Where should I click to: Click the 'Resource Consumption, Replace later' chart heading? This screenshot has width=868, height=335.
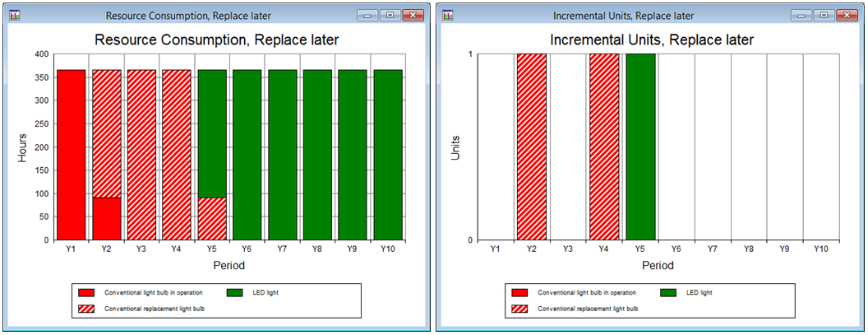pyautogui.click(x=216, y=40)
